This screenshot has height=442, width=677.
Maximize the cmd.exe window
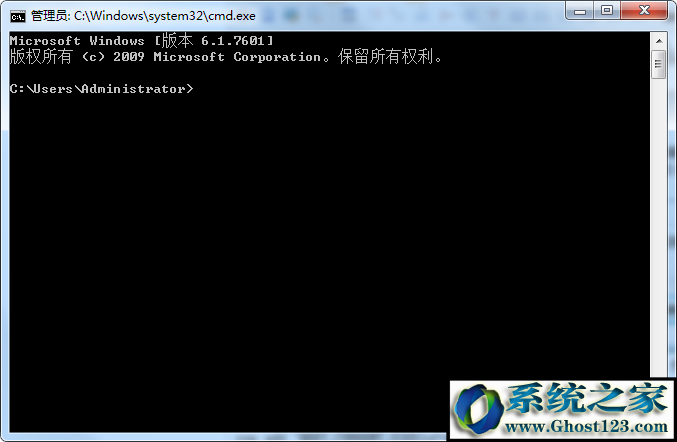point(607,10)
